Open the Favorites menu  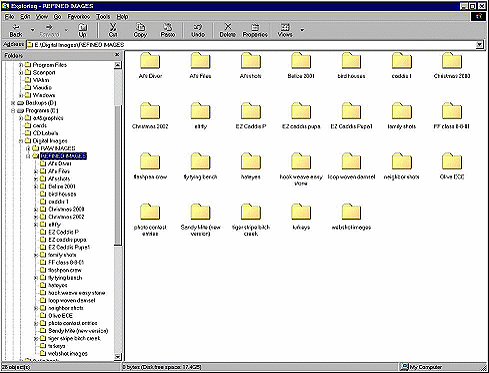pyautogui.click(x=79, y=16)
